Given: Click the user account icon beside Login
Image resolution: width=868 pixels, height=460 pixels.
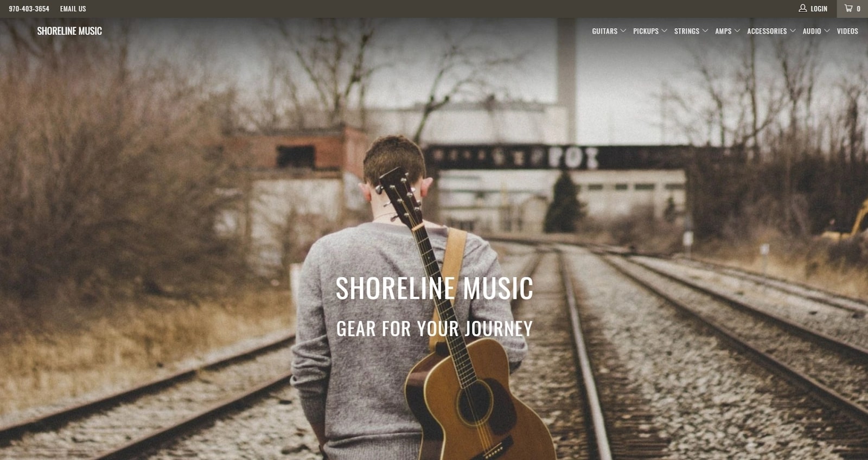Looking at the screenshot, I should coord(803,8).
